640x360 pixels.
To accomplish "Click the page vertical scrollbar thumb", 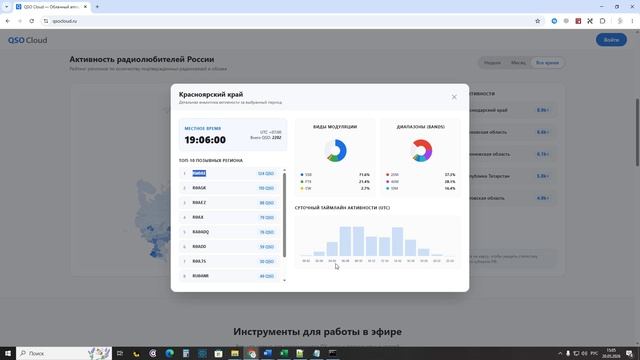I will click(x=637, y=132).
